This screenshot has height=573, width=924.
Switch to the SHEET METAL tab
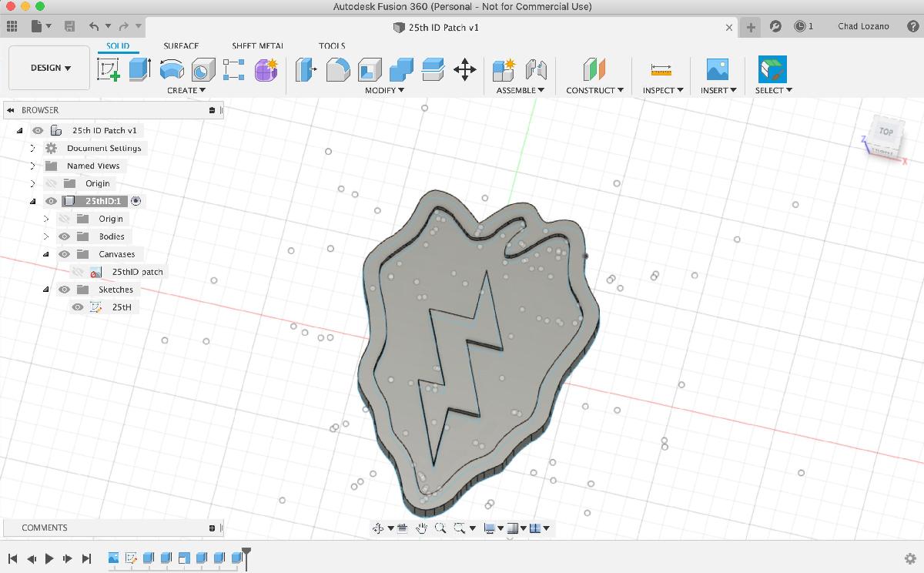click(x=258, y=46)
